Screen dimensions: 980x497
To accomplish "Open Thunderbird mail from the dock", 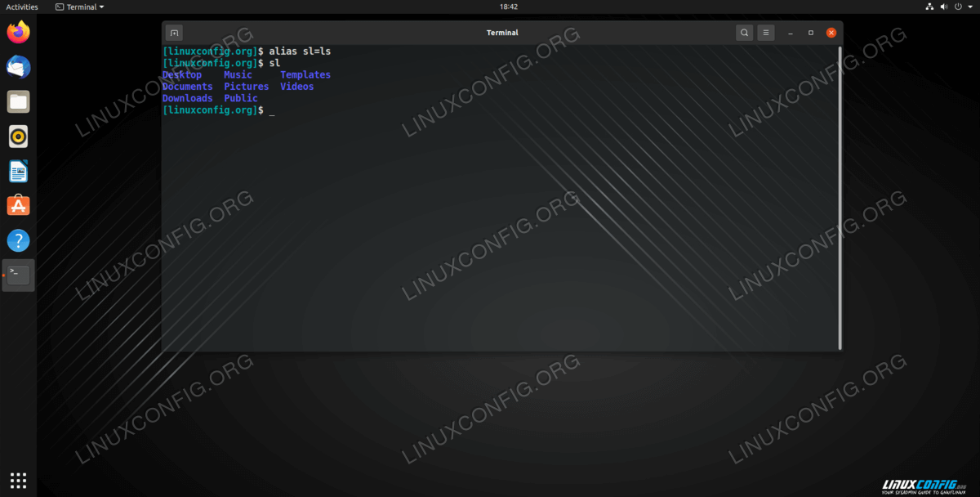I will coord(18,67).
